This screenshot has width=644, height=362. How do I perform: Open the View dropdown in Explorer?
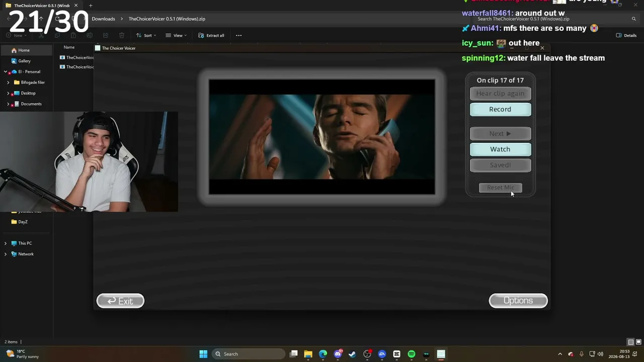(x=176, y=35)
